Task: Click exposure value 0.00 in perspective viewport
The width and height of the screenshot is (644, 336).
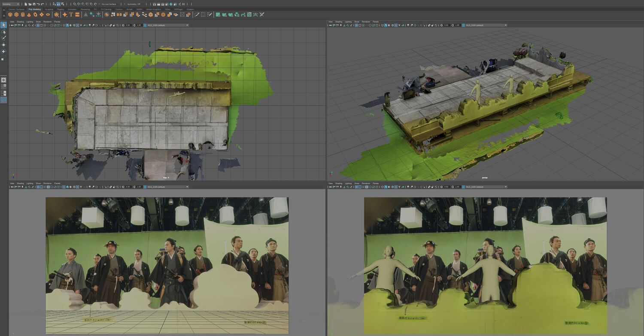Action: [x=447, y=25]
